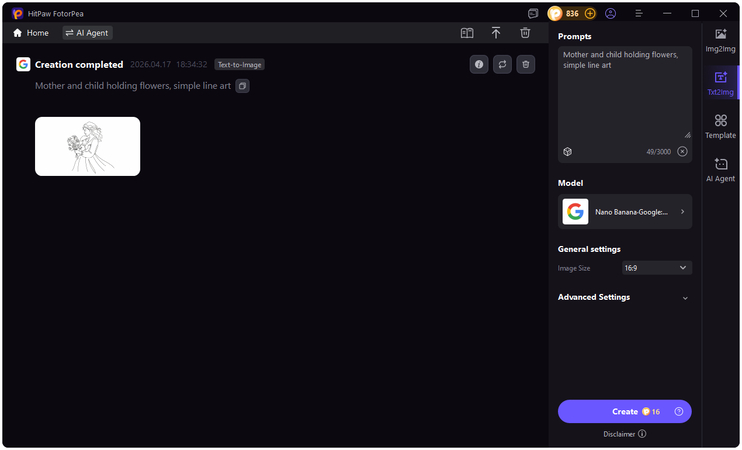
Task: Click the 49/3000 character counter
Action: [x=658, y=152]
